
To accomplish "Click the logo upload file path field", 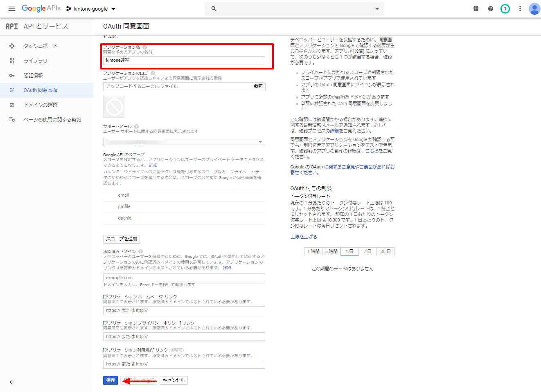I will tap(177, 86).
